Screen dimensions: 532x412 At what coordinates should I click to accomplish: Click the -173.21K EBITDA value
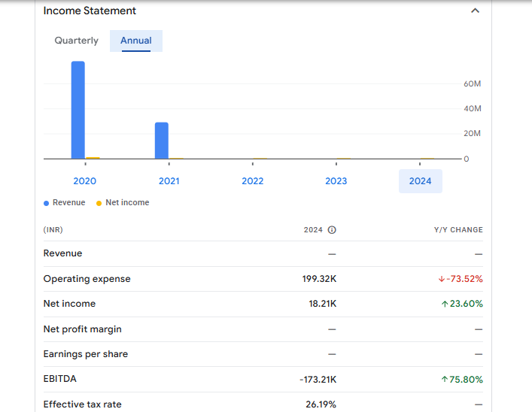tap(318, 380)
